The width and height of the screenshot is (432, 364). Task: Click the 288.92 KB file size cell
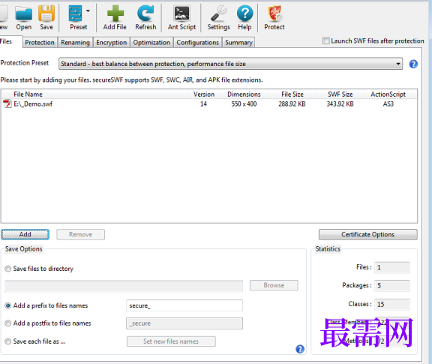(292, 104)
